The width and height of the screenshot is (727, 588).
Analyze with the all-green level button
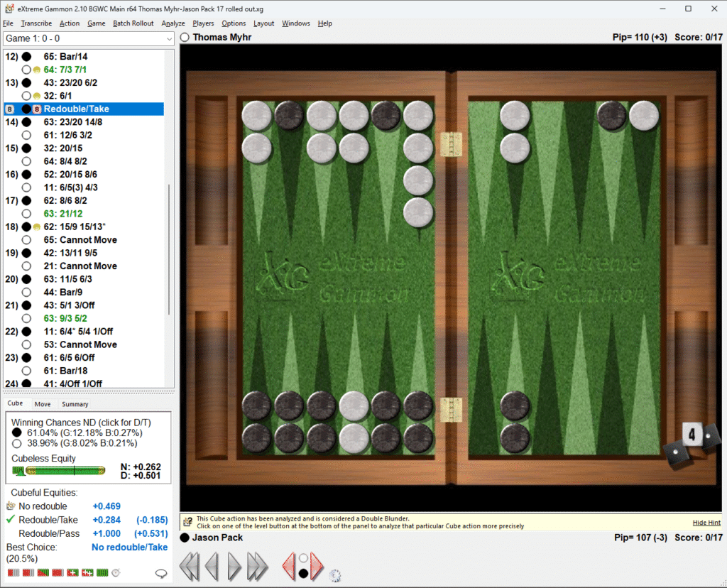pos(102,572)
